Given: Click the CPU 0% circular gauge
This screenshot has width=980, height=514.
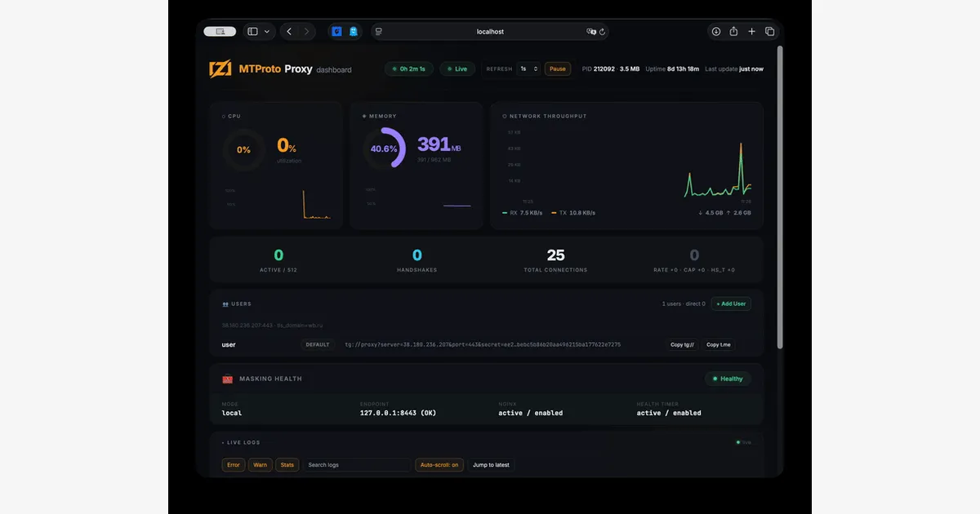Looking at the screenshot, I should point(243,150).
